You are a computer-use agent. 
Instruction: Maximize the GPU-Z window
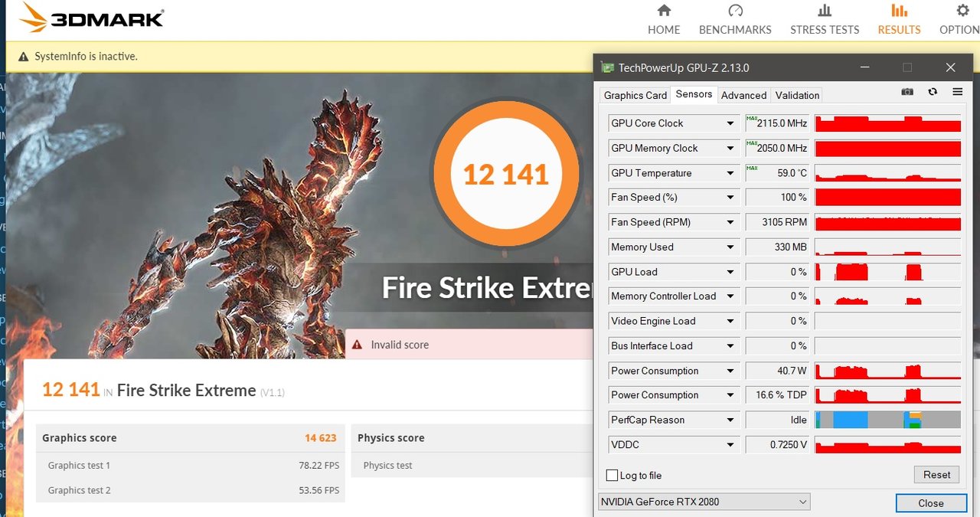click(x=907, y=67)
